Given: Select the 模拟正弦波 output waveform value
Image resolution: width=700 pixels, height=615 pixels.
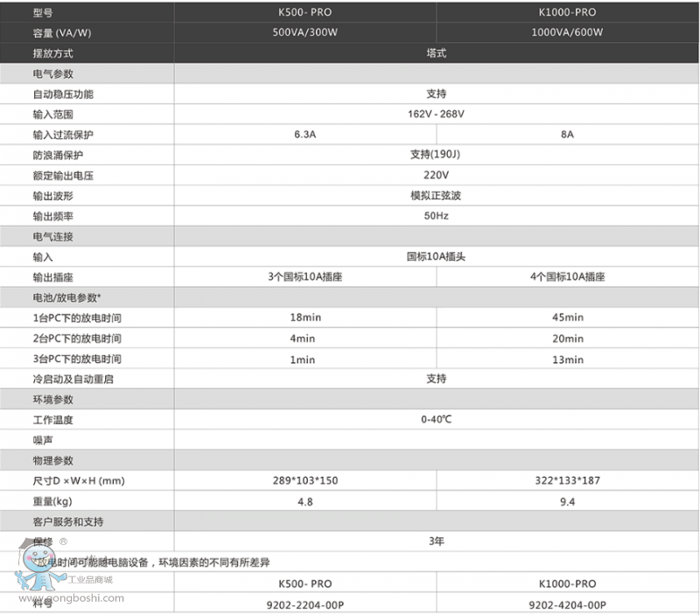Looking at the screenshot, I should (x=436, y=196).
